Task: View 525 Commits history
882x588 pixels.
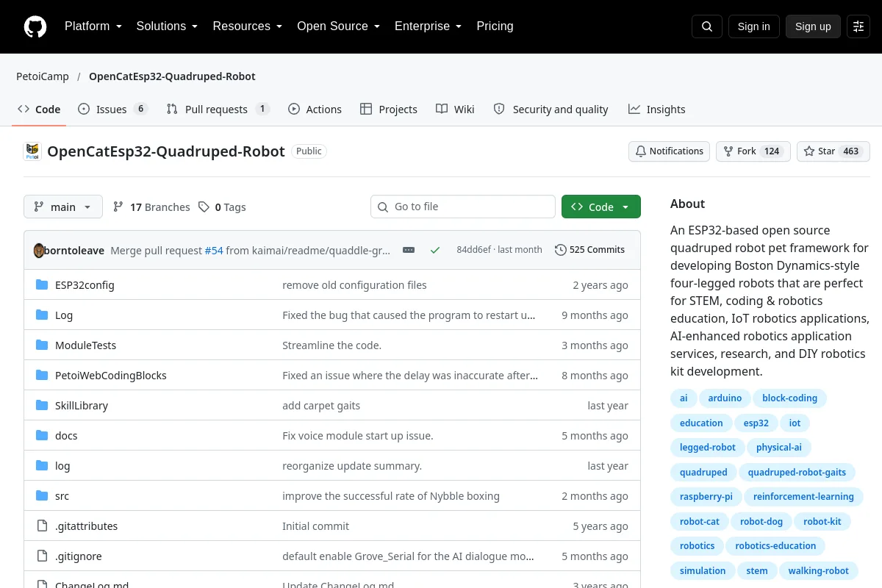Action: point(590,250)
